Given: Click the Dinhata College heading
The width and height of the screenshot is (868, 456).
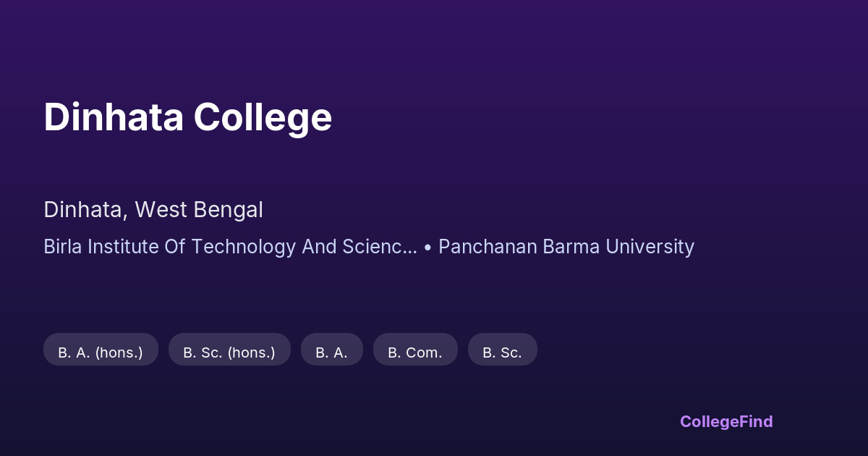Looking at the screenshot, I should pos(188,117).
